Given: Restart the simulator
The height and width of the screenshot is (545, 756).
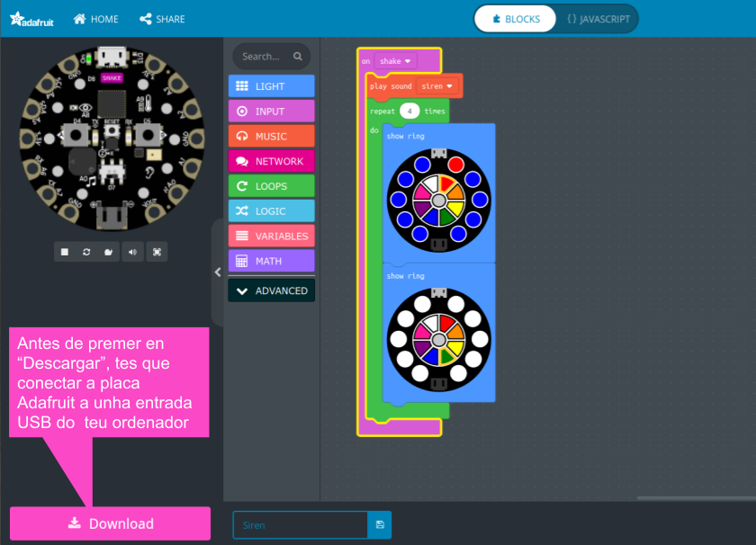Looking at the screenshot, I should point(86,252).
